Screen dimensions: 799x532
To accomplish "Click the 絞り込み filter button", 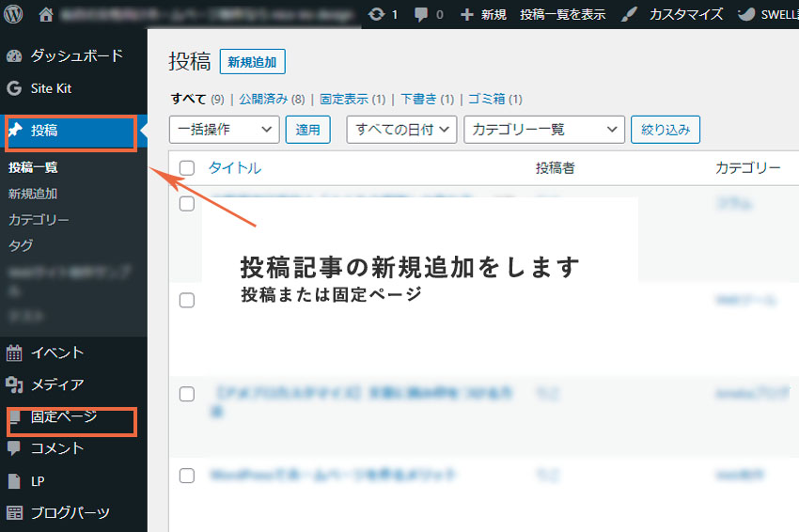I will coord(666,130).
